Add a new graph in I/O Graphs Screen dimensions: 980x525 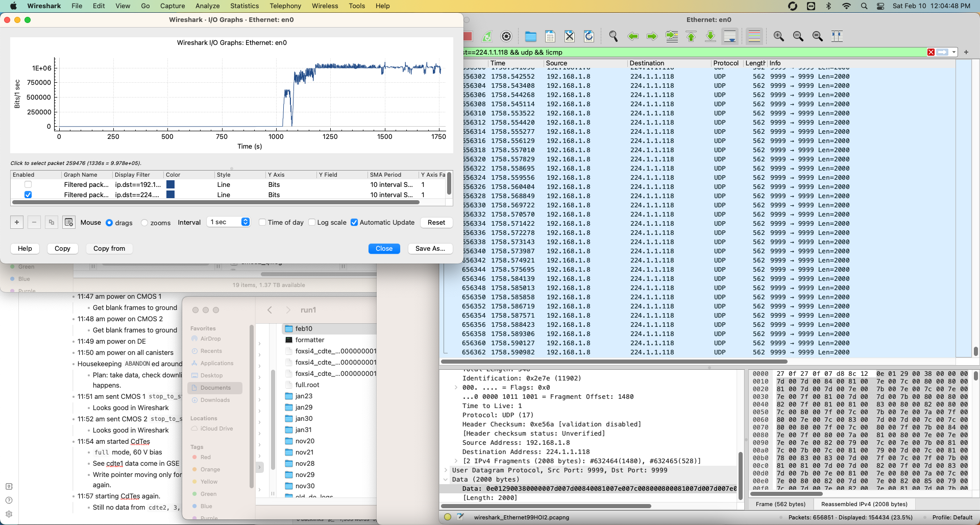[17, 222]
